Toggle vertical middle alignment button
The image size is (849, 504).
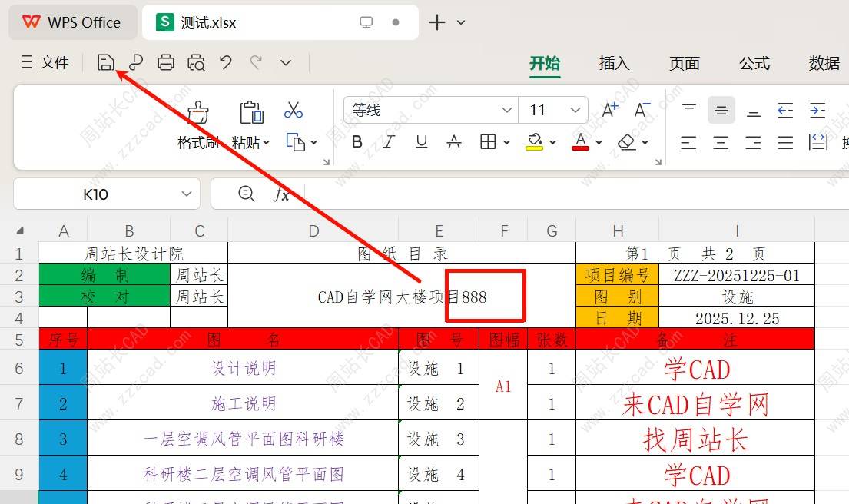click(721, 111)
